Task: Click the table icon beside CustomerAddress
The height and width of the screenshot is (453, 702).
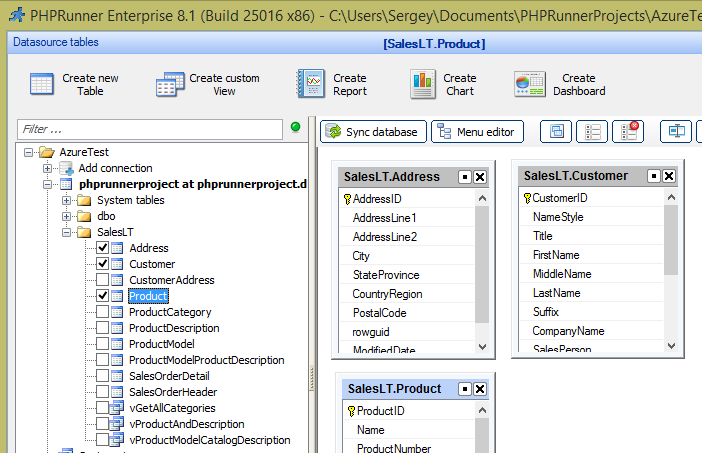Action: [x=117, y=280]
